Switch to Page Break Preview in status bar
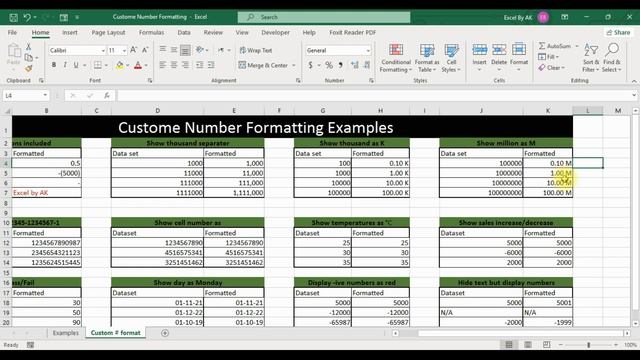The image size is (640, 360). (547, 345)
